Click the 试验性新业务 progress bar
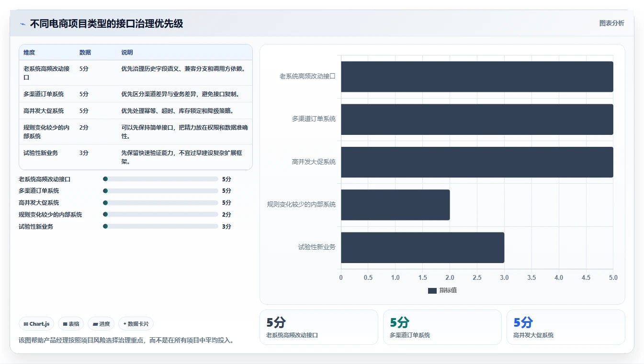 [160, 226]
